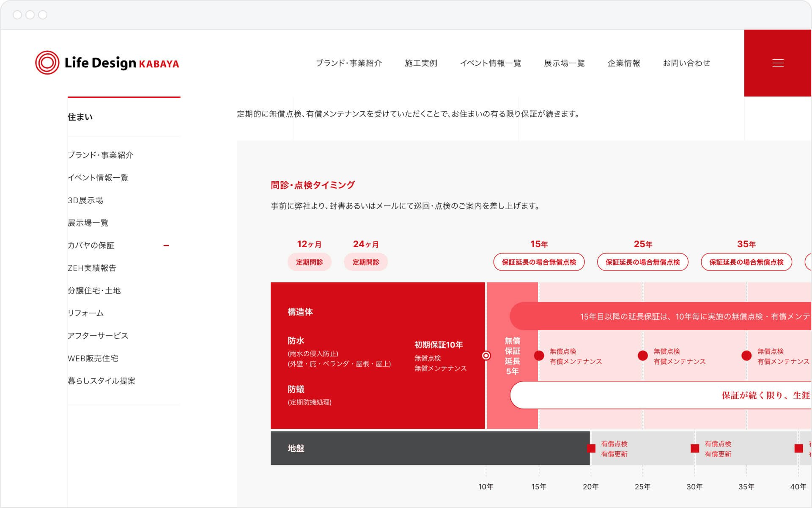The height and width of the screenshot is (508, 812).
Task: Click the Life Design KABAYA logo
Action: coord(107,63)
